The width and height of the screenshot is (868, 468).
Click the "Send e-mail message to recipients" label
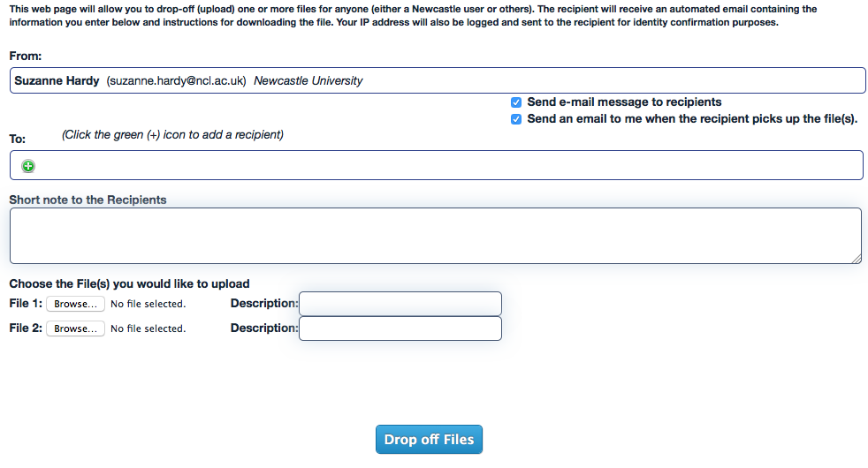click(x=624, y=102)
